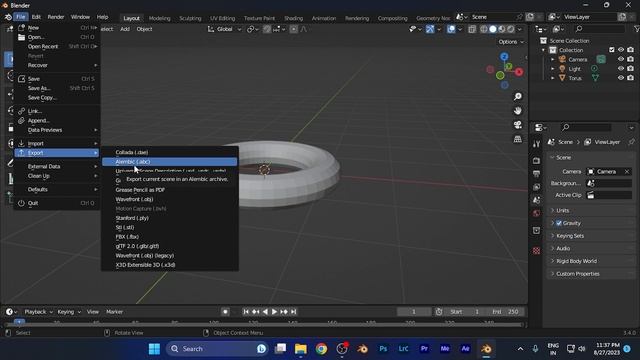Open the Global transform orientation dropdown
The width and height of the screenshot is (640, 360).
(x=224, y=29)
